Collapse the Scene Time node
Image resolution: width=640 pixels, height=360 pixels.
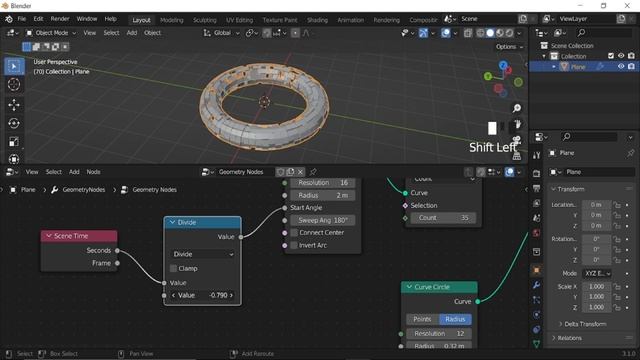click(49, 236)
